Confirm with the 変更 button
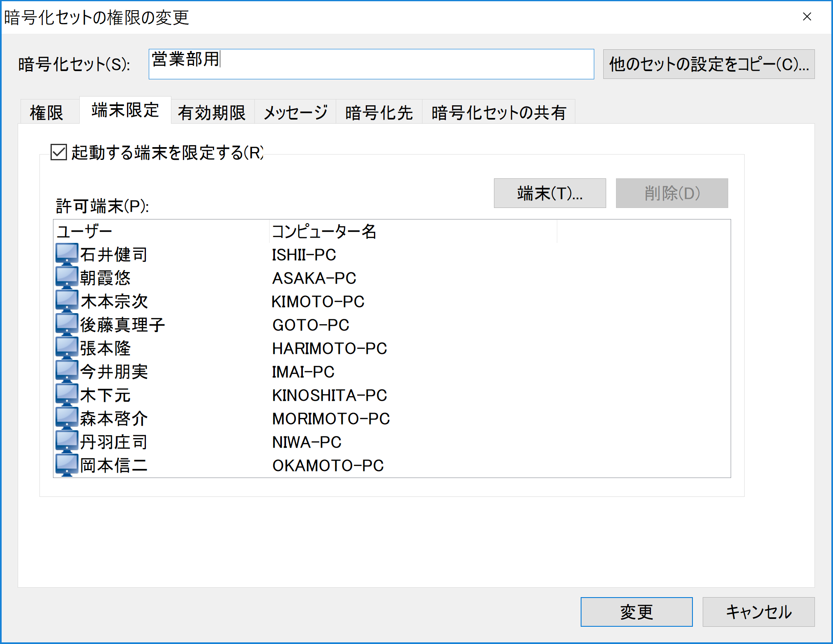The width and height of the screenshot is (833, 644). point(636,612)
